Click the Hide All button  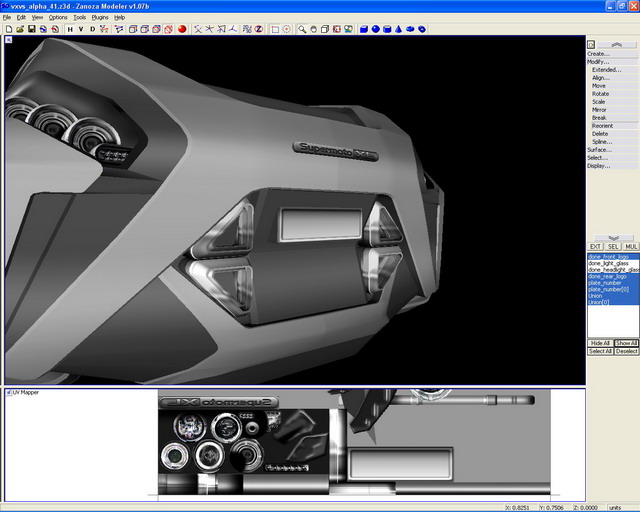coord(599,343)
